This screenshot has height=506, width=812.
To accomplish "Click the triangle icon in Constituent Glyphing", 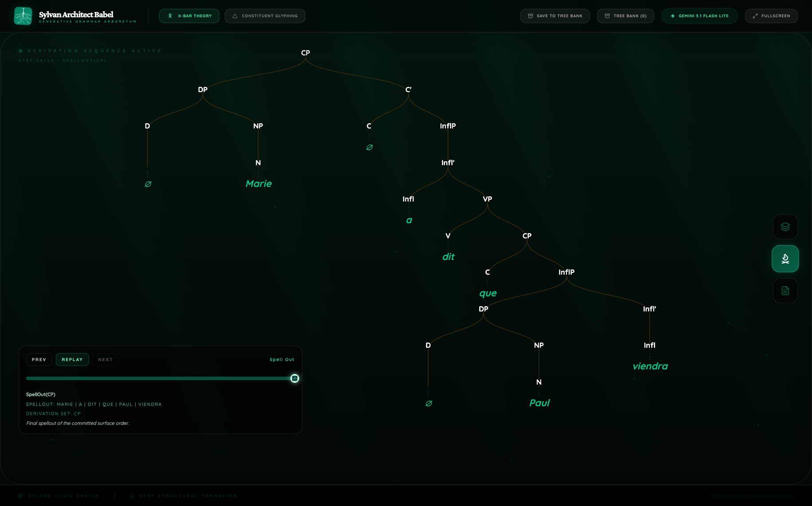I will [234, 16].
